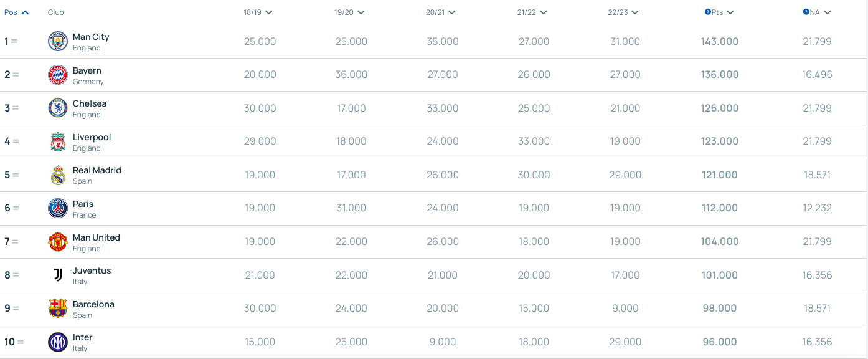Click the Real Madrid club crest

(58, 175)
